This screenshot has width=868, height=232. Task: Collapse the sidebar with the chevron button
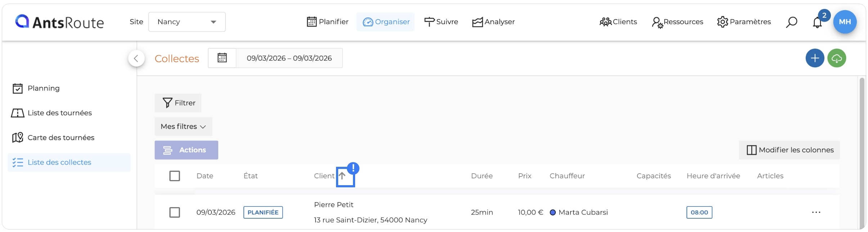[x=136, y=58]
